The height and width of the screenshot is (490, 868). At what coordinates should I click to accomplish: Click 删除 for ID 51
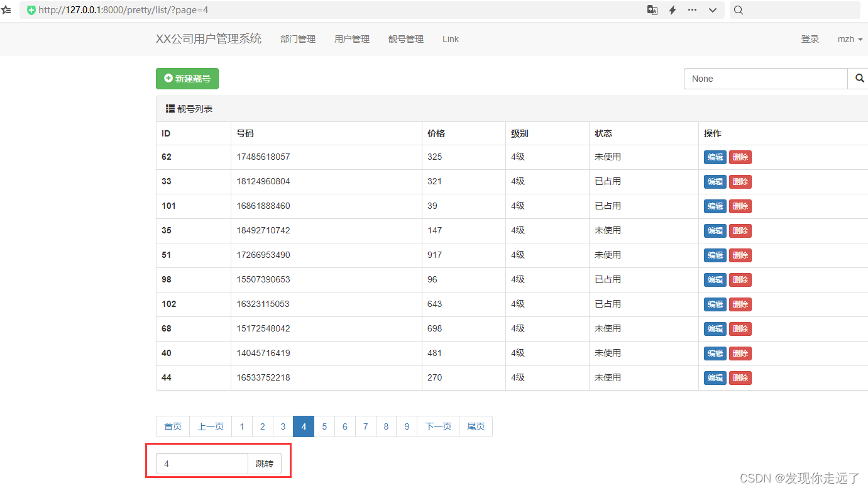pyautogui.click(x=740, y=255)
